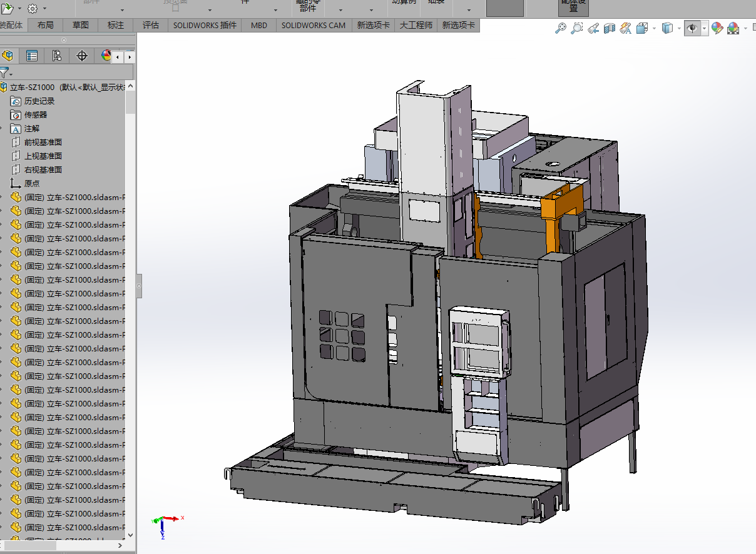Switch to the 布局 ribbon tab

pyautogui.click(x=45, y=26)
